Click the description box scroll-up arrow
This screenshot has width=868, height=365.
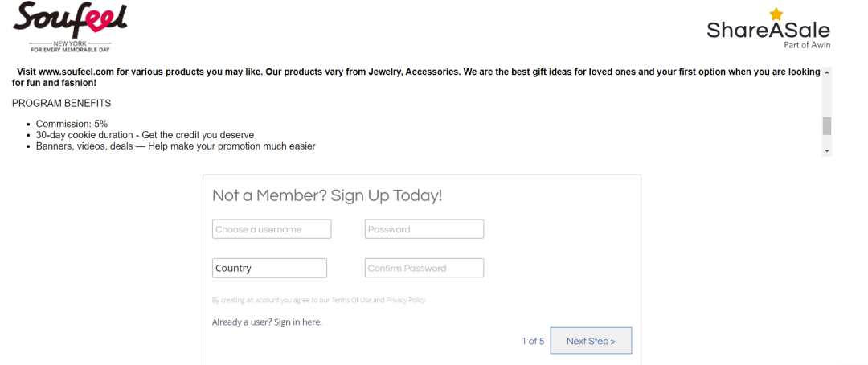pyautogui.click(x=827, y=72)
